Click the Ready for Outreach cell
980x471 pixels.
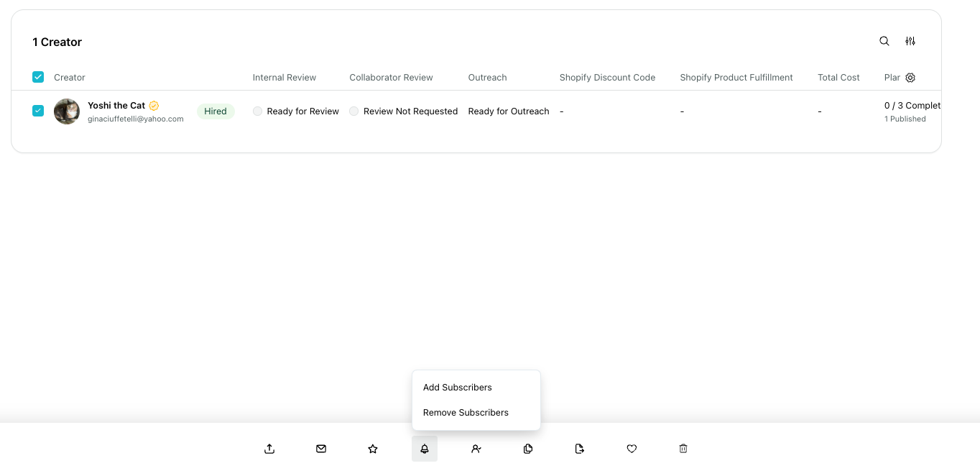[509, 111]
